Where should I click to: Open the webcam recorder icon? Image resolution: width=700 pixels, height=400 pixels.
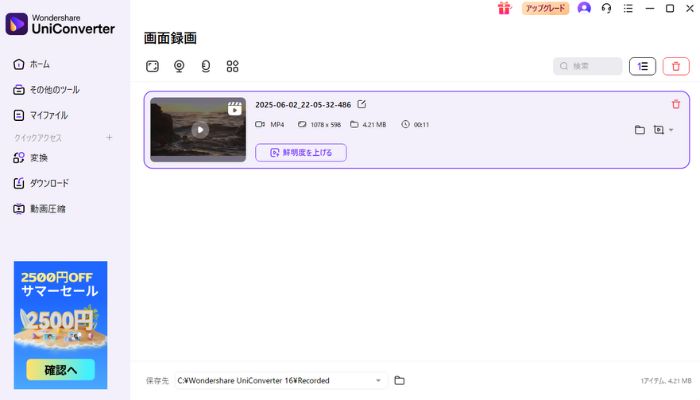pyautogui.click(x=179, y=67)
